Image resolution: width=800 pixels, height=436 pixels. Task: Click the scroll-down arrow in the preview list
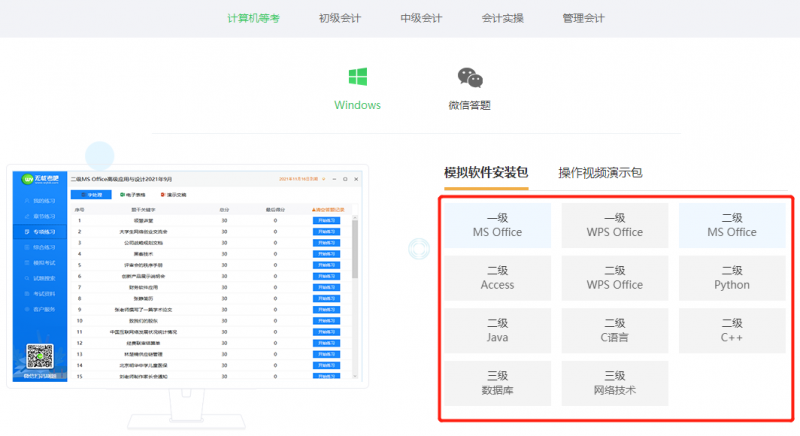[355, 376]
